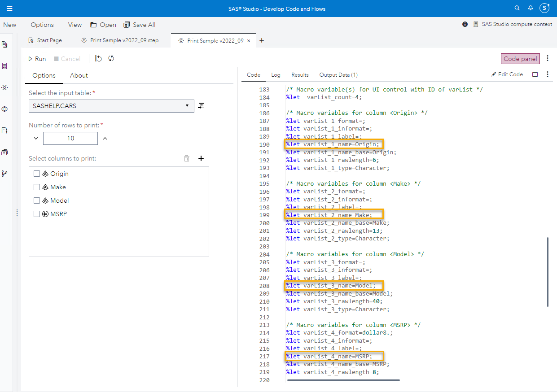Click the reset-to-defaults circular arrow icon
The width and height of the screenshot is (557, 392).
110,58
